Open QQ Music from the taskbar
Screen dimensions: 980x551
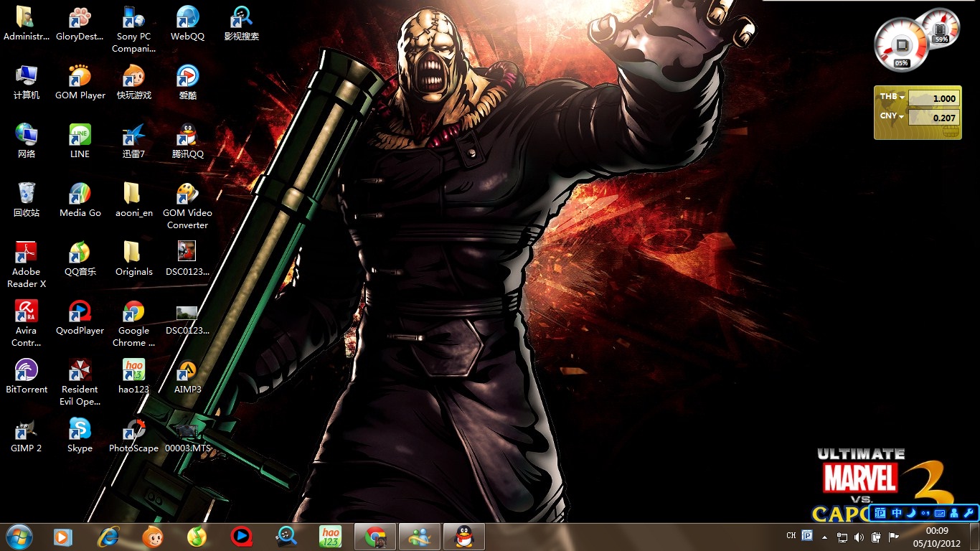197,537
